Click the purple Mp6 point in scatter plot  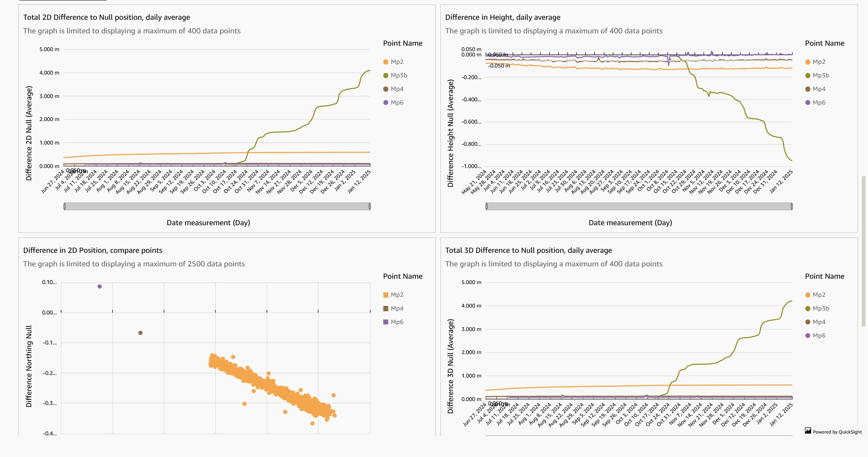coord(100,287)
